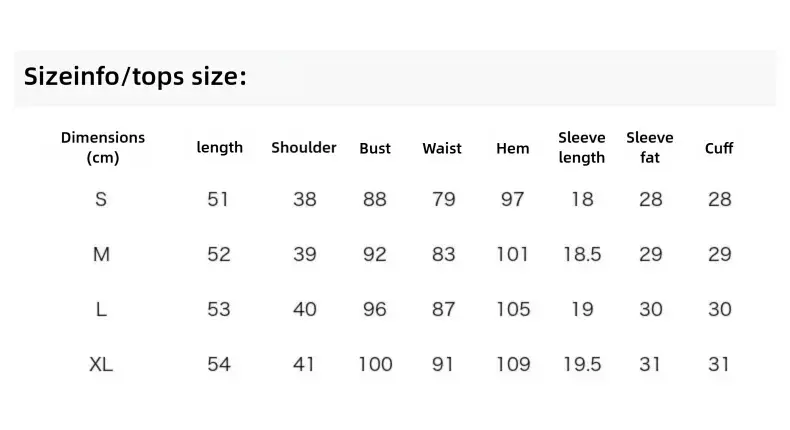790x430 pixels.
Task: Click the Shoulder column header
Action: [304, 147]
